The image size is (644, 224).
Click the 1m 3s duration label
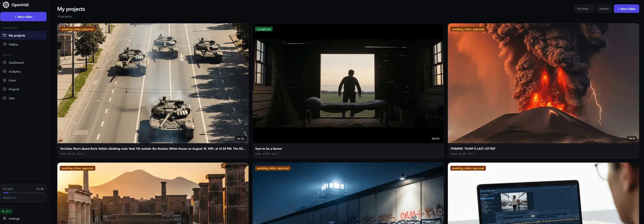(631, 139)
